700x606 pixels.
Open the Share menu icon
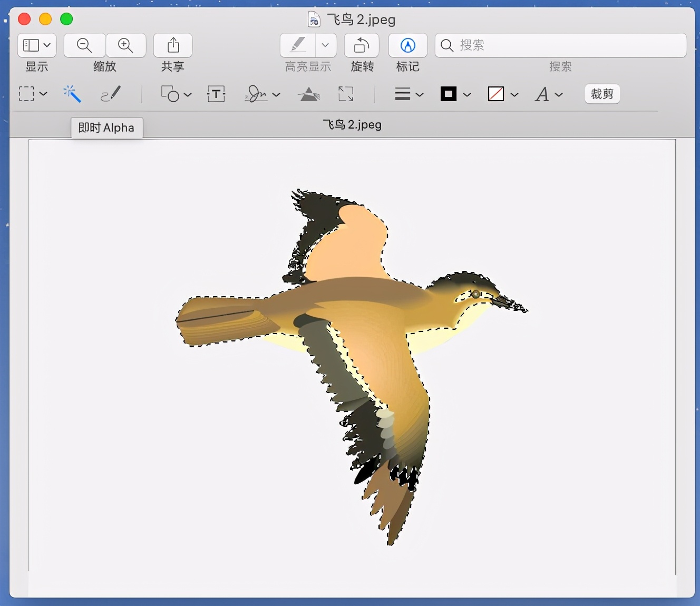point(173,45)
